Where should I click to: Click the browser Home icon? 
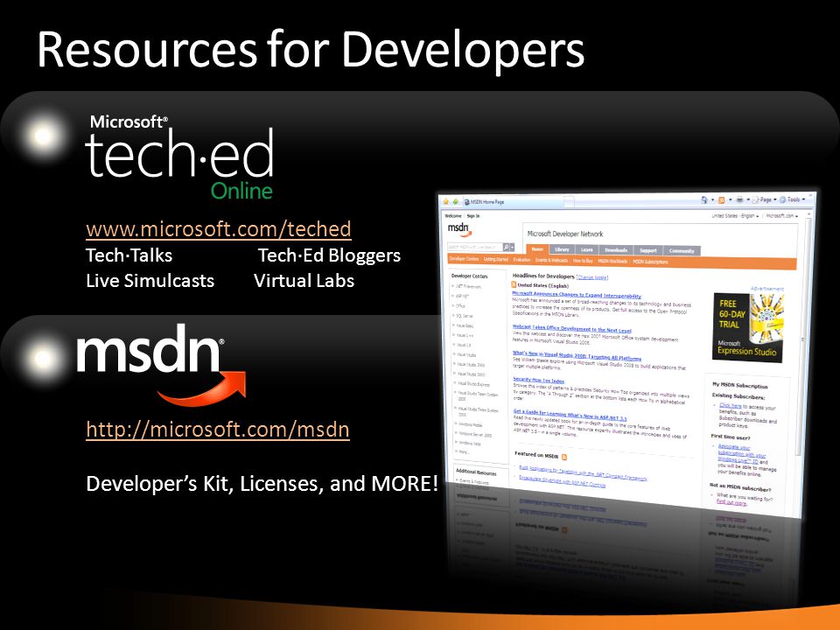pos(703,199)
